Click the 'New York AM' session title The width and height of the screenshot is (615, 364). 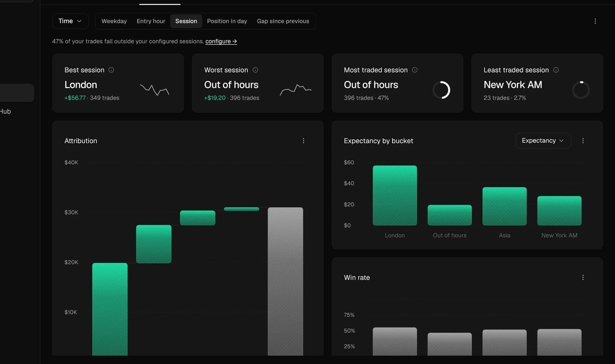pyautogui.click(x=513, y=85)
